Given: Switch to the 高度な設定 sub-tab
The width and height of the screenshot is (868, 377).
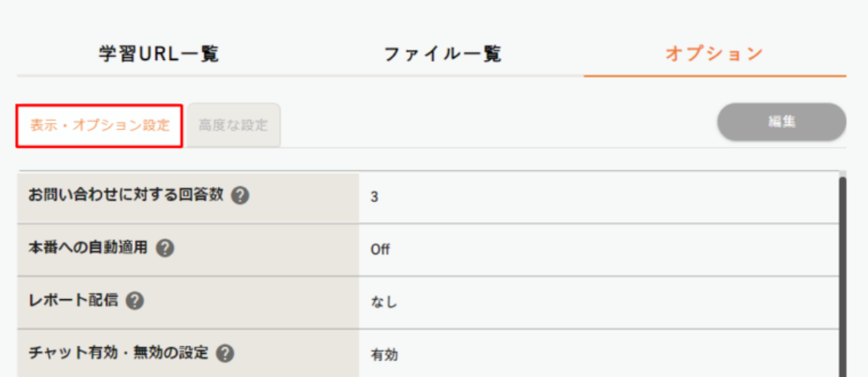Looking at the screenshot, I should pos(233,126).
